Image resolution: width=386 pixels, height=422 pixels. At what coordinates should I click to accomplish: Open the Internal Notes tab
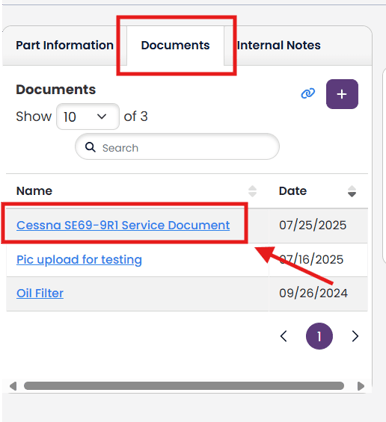[x=279, y=45]
